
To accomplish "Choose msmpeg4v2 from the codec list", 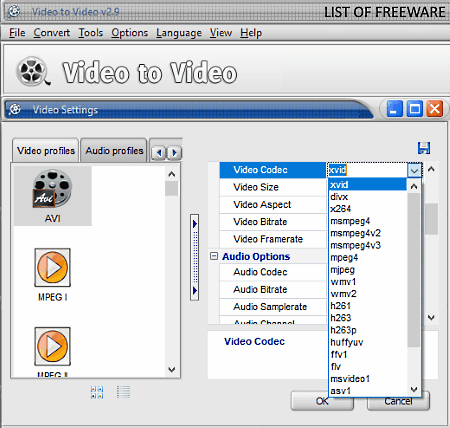I will (x=367, y=233).
